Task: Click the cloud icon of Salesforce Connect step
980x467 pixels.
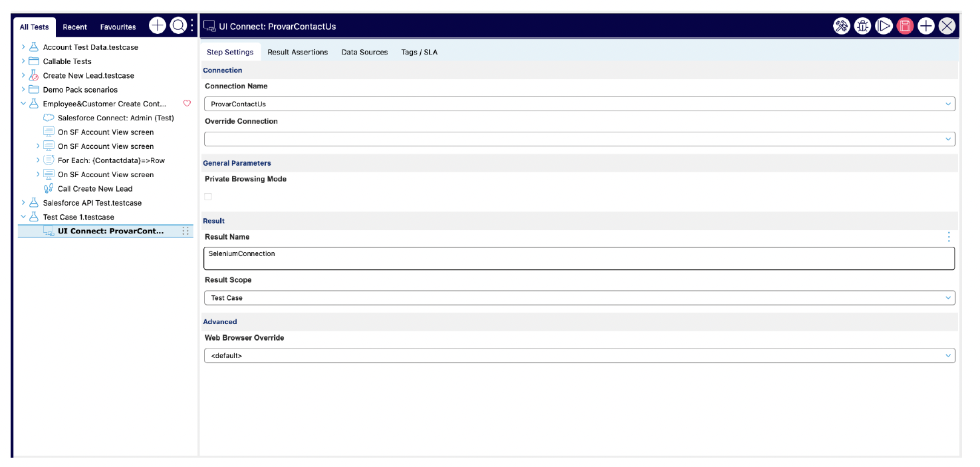Action: (x=49, y=118)
